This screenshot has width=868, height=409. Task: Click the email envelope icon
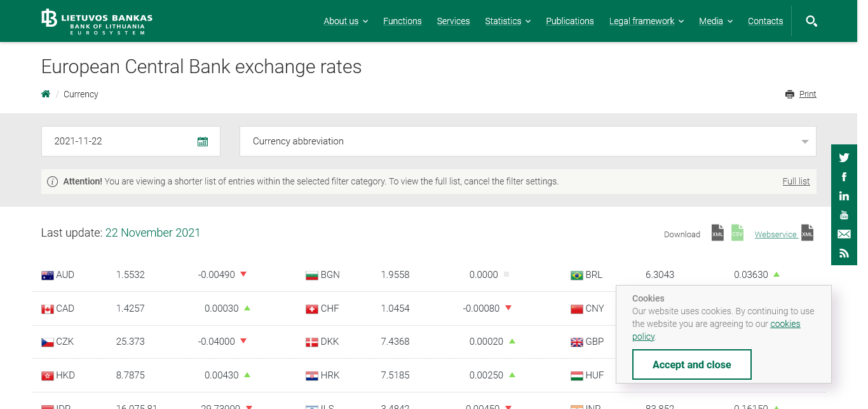point(844,234)
